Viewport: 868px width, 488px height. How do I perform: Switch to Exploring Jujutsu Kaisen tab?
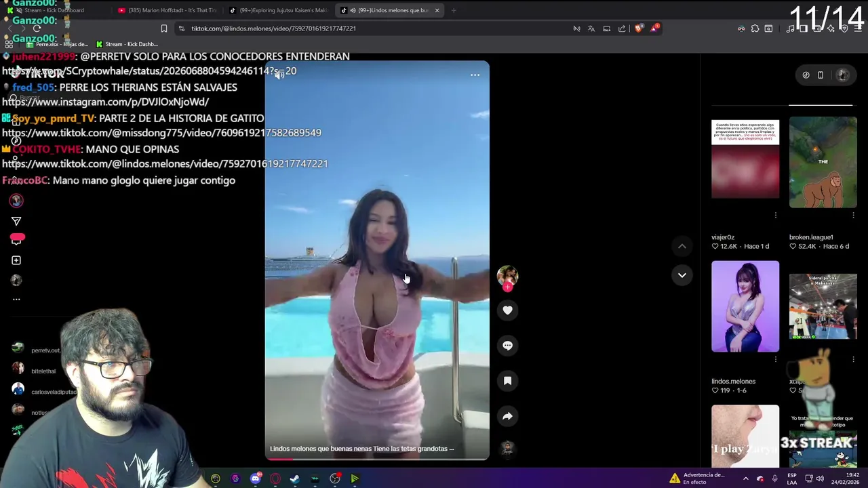(278, 10)
